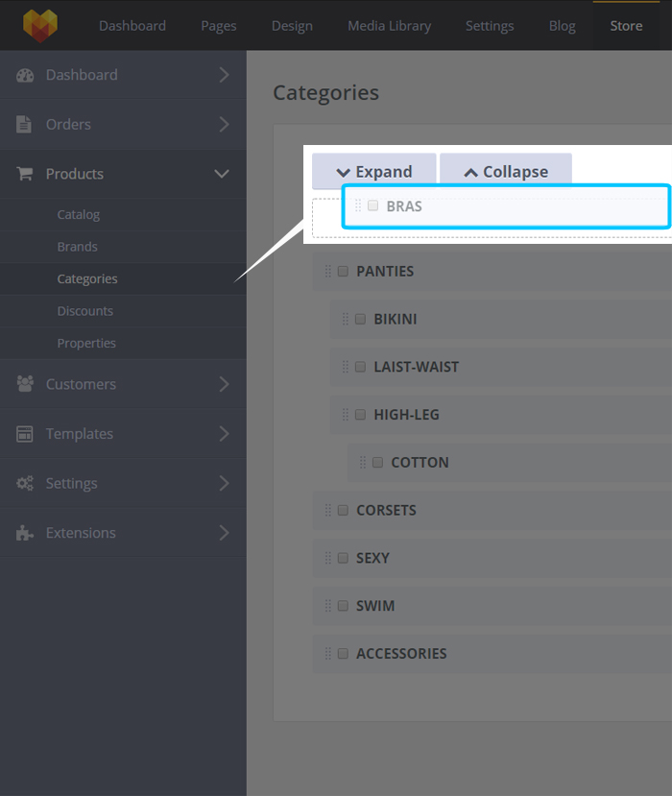Click the Templates layout icon
This screenshot has height=796, width=672.
[x=24, y=434]
